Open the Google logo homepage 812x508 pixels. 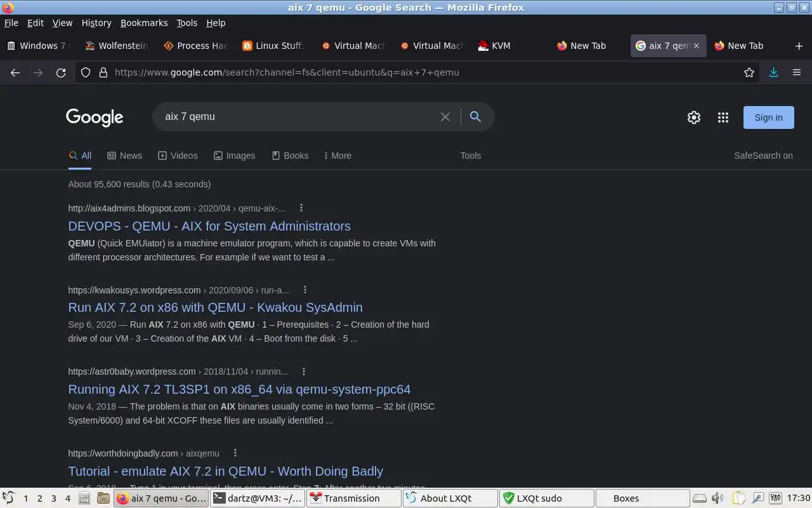tap(95, 117)
